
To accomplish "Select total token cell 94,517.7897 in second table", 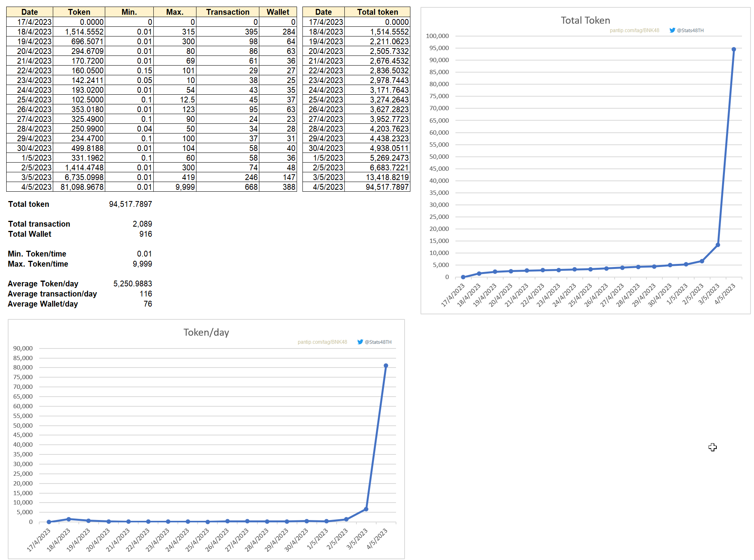I will 377,187.
